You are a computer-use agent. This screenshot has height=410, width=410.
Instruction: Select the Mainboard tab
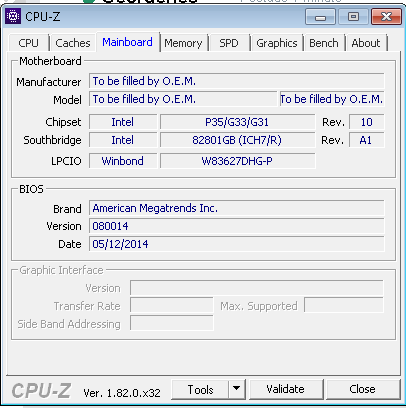click(127, 42)
